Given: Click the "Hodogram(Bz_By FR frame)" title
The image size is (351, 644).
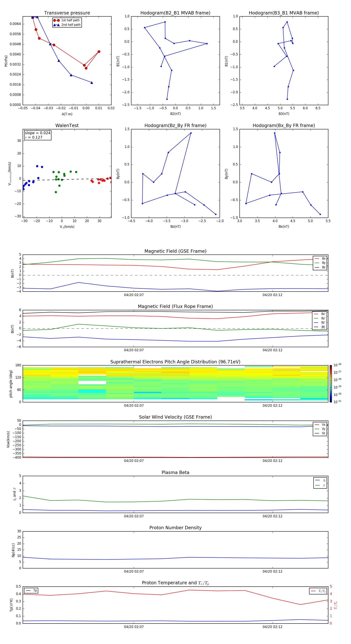Looking at the screenshot, I should tap(175, 125).
